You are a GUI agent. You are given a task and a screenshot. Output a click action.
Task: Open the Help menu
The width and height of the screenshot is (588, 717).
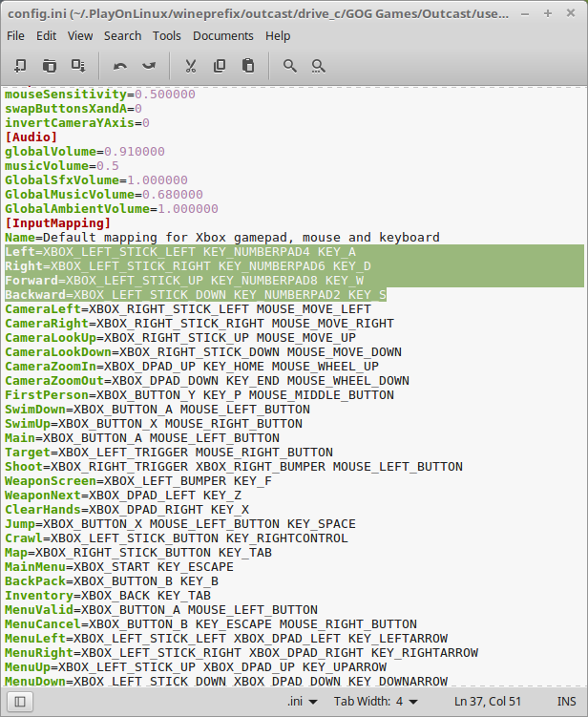tap(278, 35)
